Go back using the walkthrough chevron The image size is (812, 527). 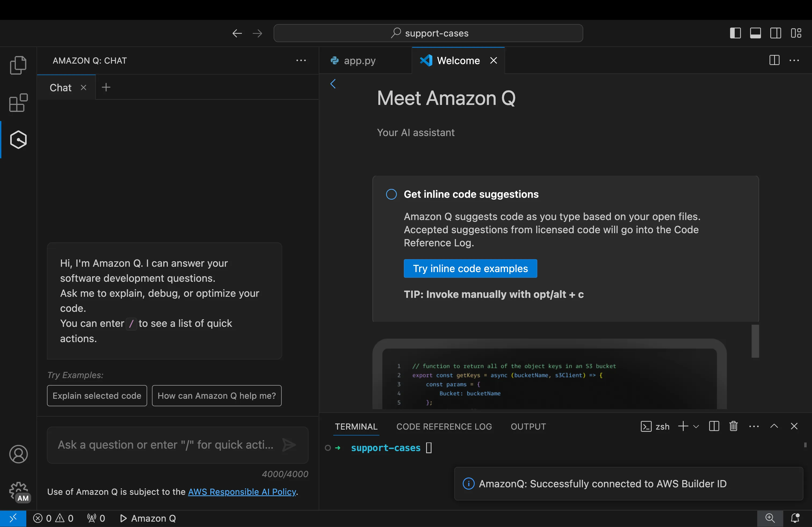pyautogui.click(x=333, y=84)
